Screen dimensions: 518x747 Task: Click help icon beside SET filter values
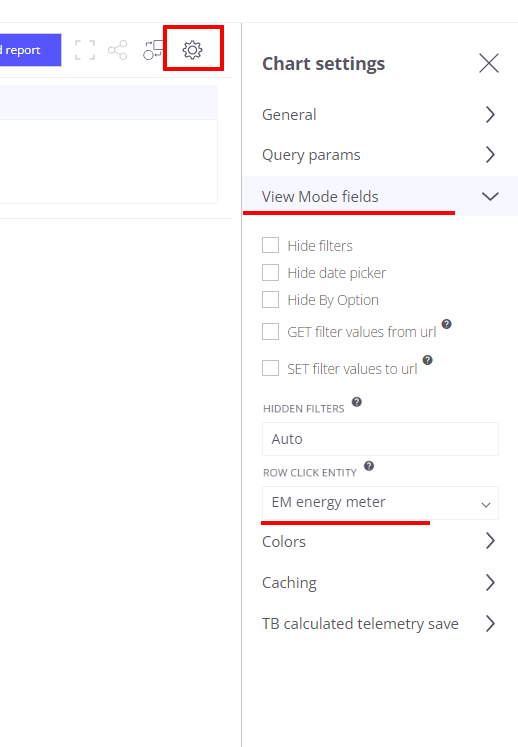pos(427,360)
